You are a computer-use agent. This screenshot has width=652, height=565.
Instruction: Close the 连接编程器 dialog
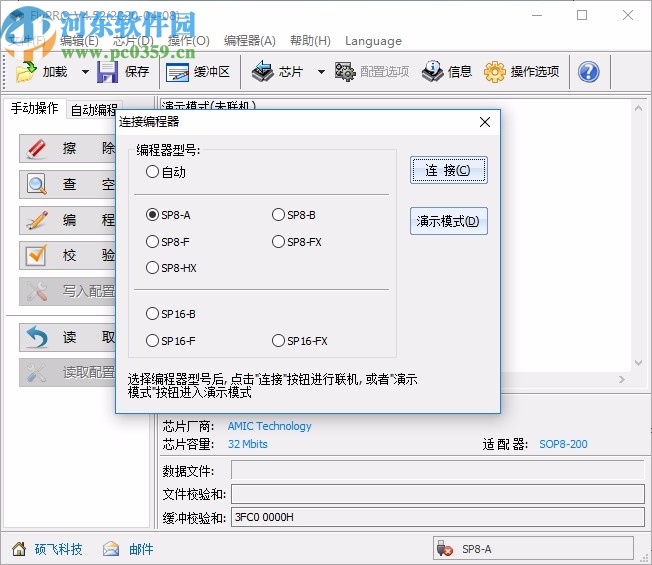pos(484,122)
